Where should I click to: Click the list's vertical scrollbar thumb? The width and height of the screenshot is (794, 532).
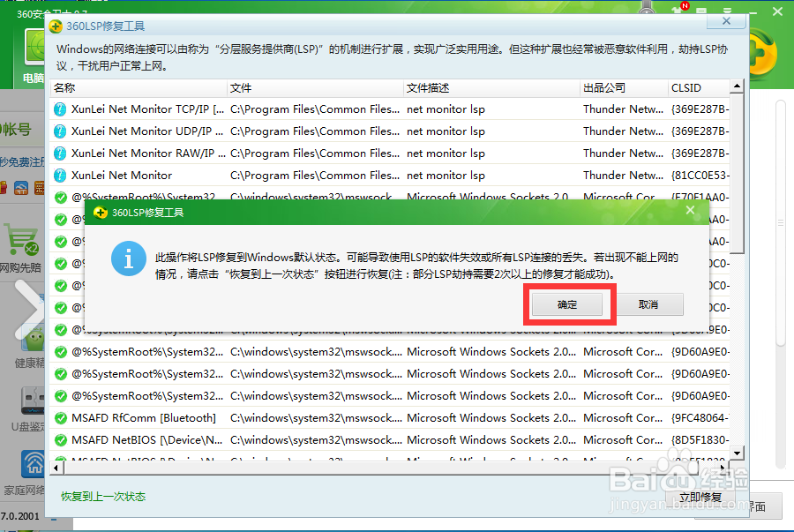tap(738, 173)
